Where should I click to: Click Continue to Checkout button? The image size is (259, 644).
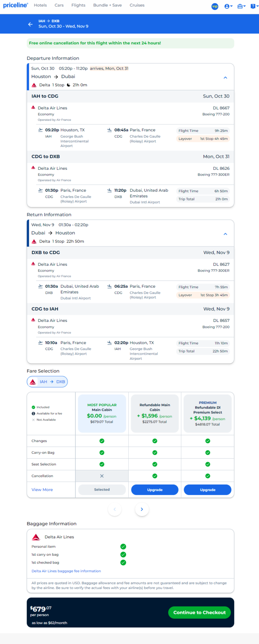199,612
